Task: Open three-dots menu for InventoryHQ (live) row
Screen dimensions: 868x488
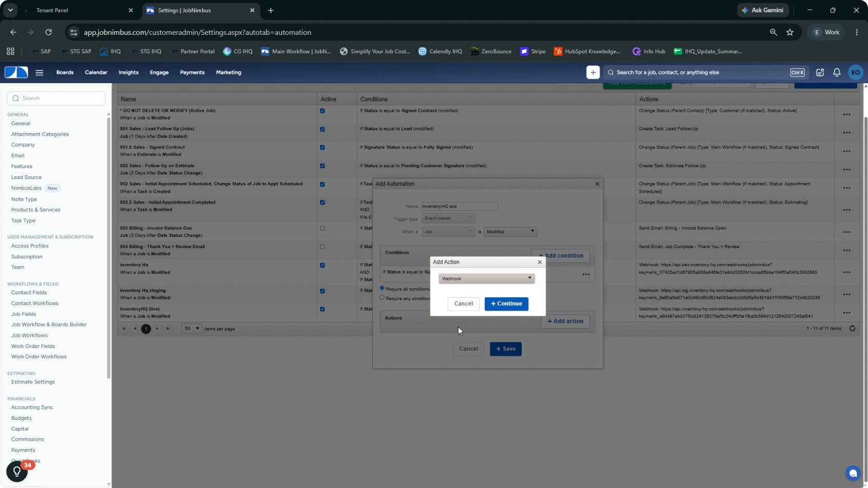Action: point(846,313)
